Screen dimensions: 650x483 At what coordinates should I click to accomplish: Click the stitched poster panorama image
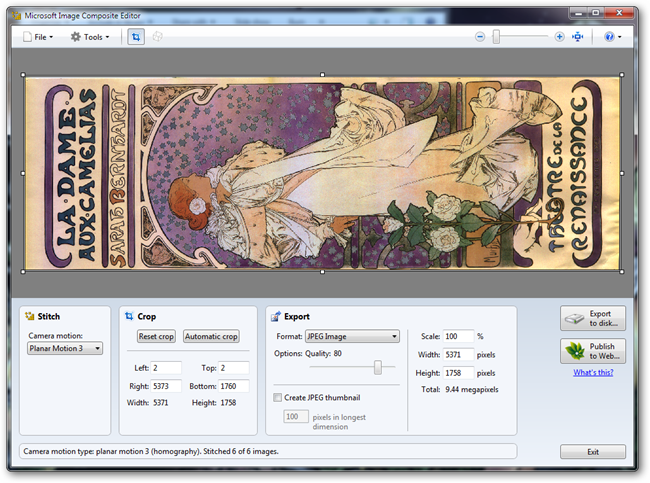click(323, 173)
